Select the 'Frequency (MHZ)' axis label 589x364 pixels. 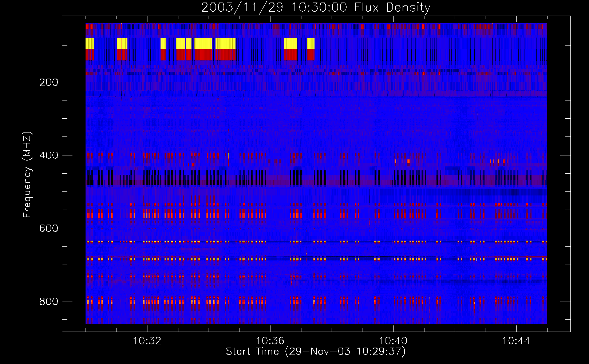coord(27,175)
